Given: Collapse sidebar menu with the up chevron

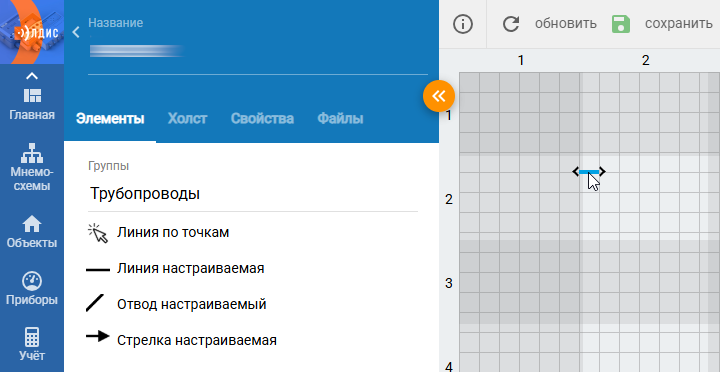Looking at the screenshot, I should (32, 76).
